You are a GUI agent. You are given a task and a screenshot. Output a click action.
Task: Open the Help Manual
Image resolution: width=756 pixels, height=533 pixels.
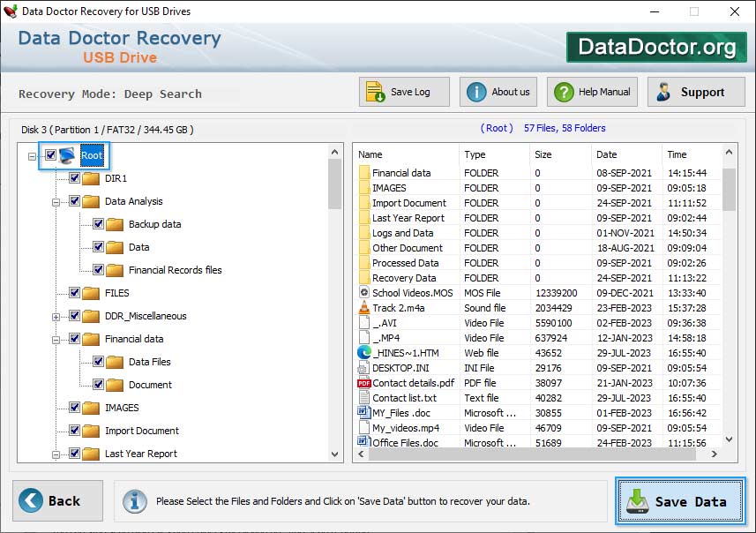coord(592,92)
